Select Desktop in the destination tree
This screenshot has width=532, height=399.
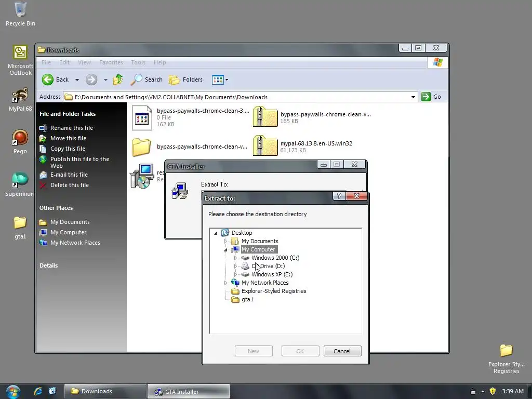(242, 233)
